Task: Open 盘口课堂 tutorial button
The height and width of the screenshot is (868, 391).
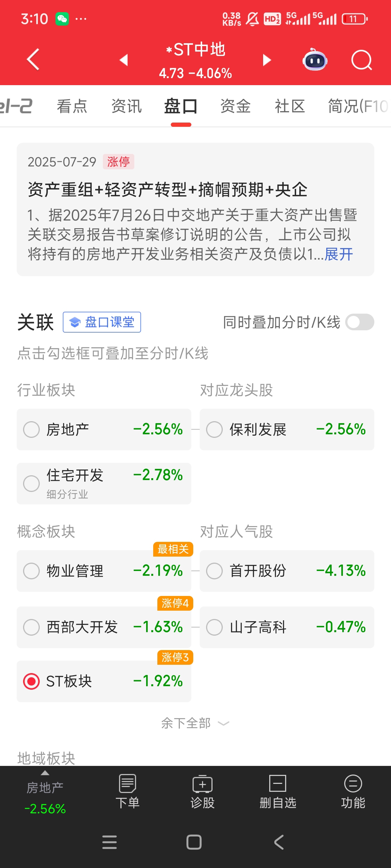Action: pos(102,322)
